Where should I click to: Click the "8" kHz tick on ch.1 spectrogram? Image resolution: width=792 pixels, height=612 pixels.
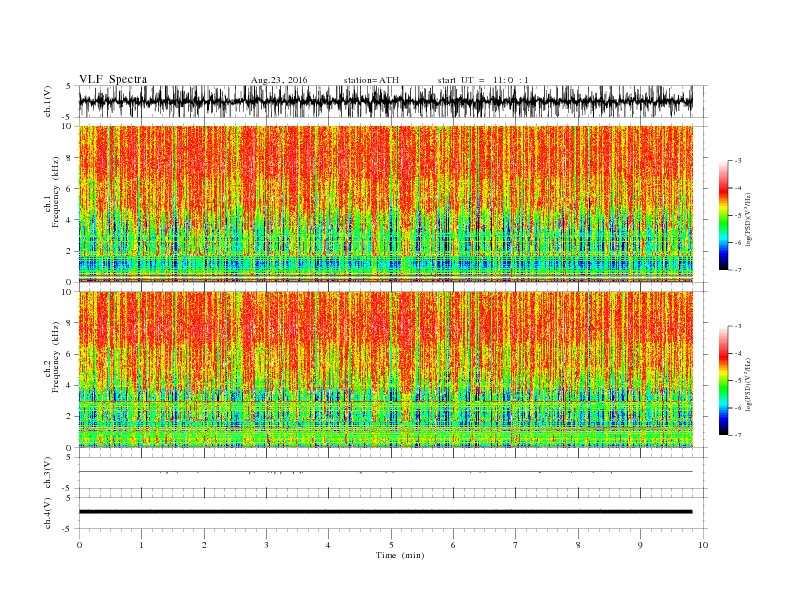70,158
